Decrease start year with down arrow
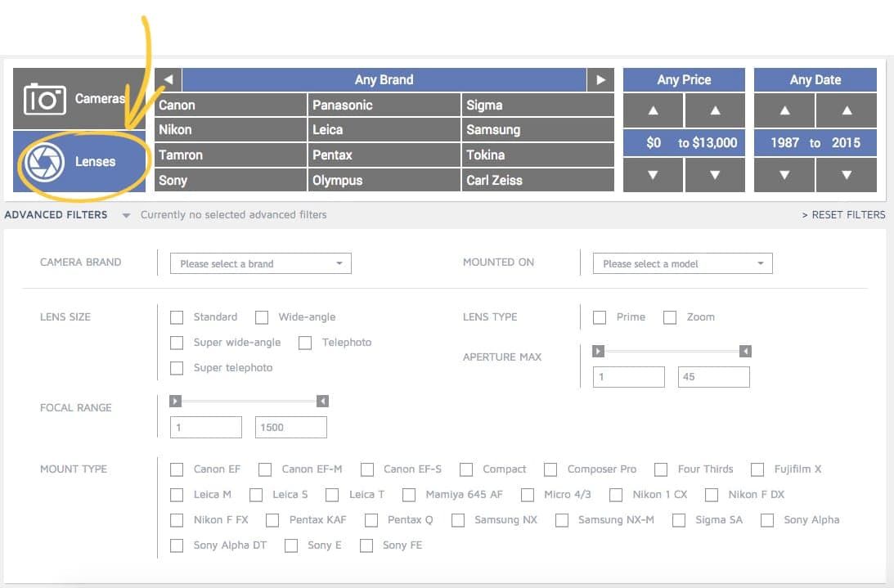Image resolution: width=894 pixels, height=588 pixels. pyautogui.click(x=784, y=175)
